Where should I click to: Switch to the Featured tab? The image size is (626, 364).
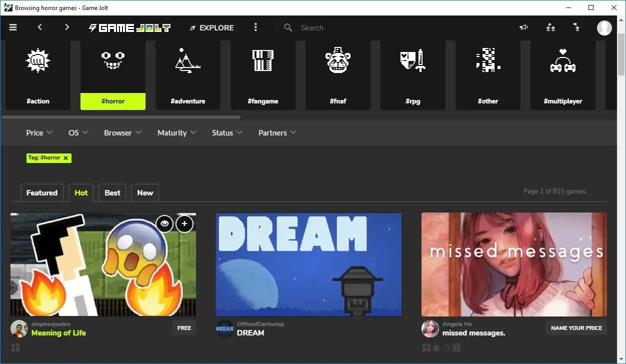point(42,192)
